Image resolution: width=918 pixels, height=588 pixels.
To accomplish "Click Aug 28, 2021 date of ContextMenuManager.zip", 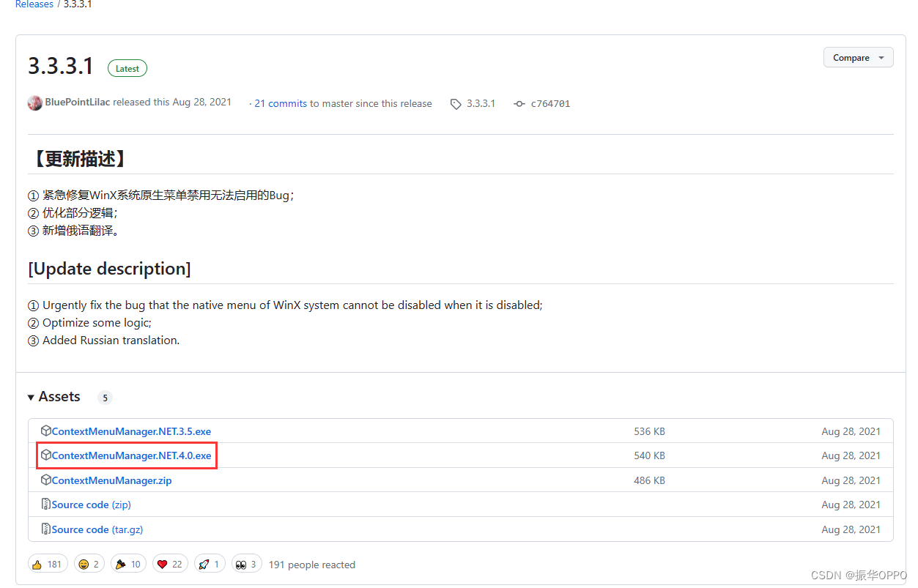I will coord(851,481).
